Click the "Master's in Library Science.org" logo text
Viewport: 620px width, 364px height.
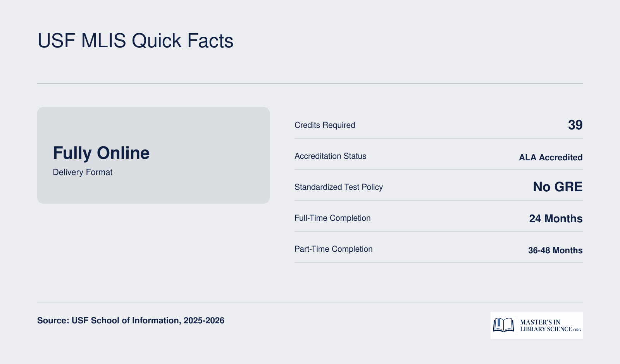[550, 325]
